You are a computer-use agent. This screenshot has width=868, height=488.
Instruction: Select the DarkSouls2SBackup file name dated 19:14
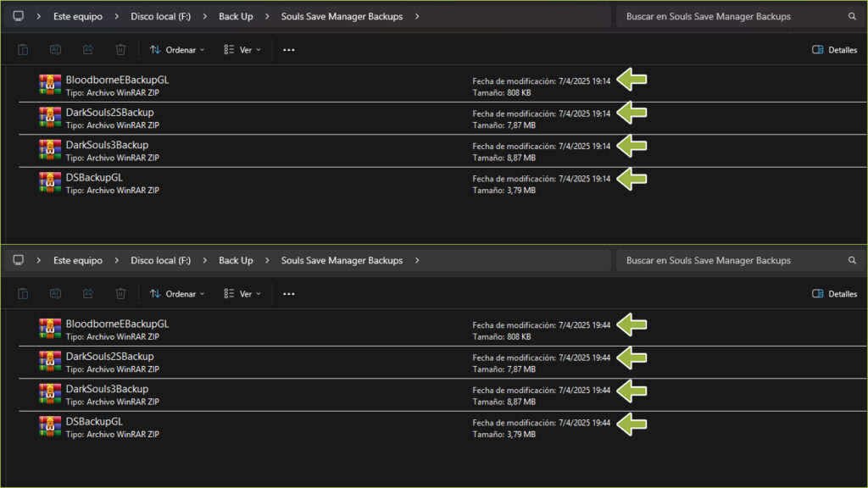point(109,113)
